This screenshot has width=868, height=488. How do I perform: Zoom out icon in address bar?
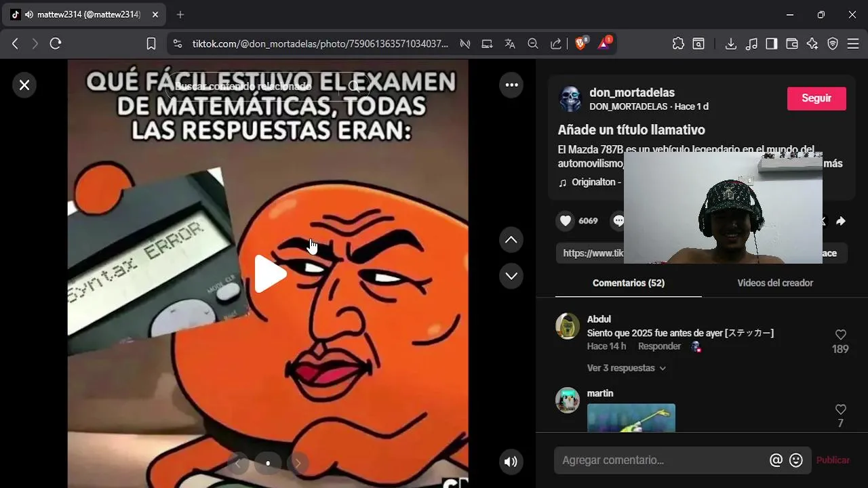click(533, 43)
